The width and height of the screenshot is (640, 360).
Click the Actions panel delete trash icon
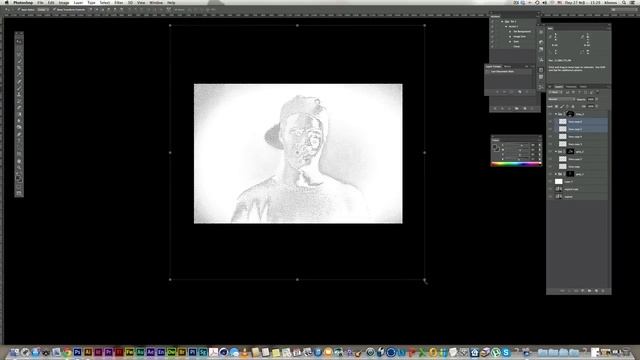click(532, 108)
